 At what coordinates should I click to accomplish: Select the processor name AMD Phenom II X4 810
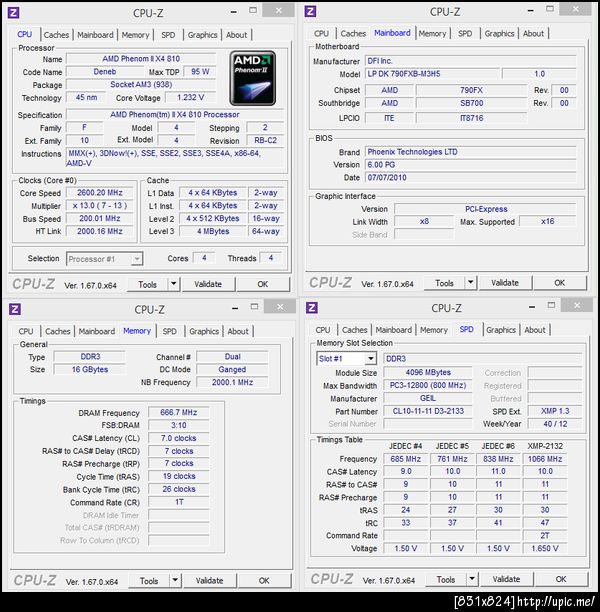[x=141, y=59]
